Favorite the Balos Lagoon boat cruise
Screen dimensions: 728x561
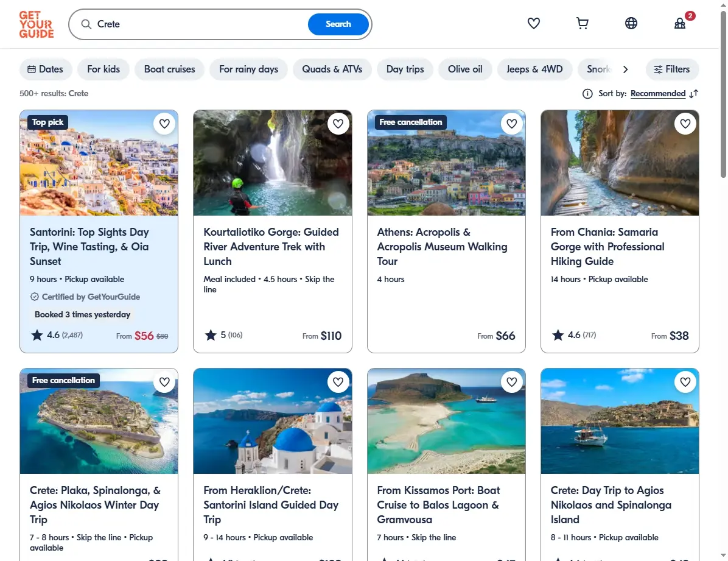512,382
